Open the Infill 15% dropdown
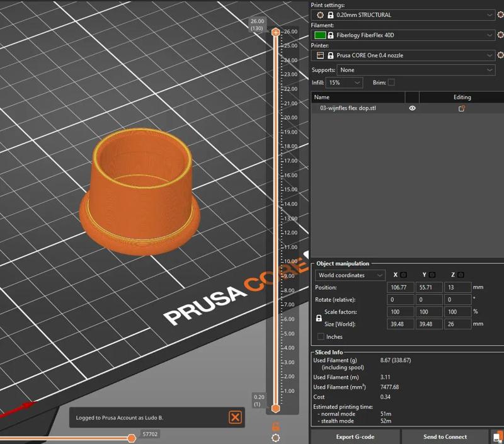This screenshot has height=444, width=504. point(344,83)
